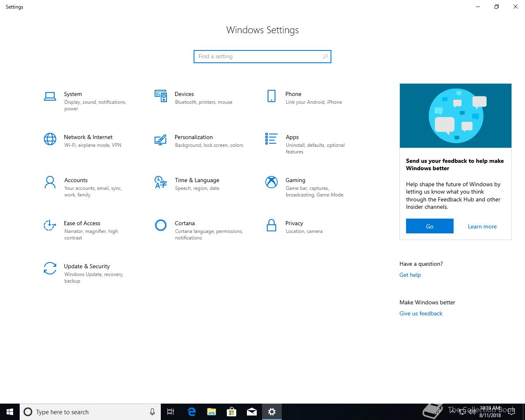
Task: Click the taskbar clock showing 10:19 AM
Action: 490,412
